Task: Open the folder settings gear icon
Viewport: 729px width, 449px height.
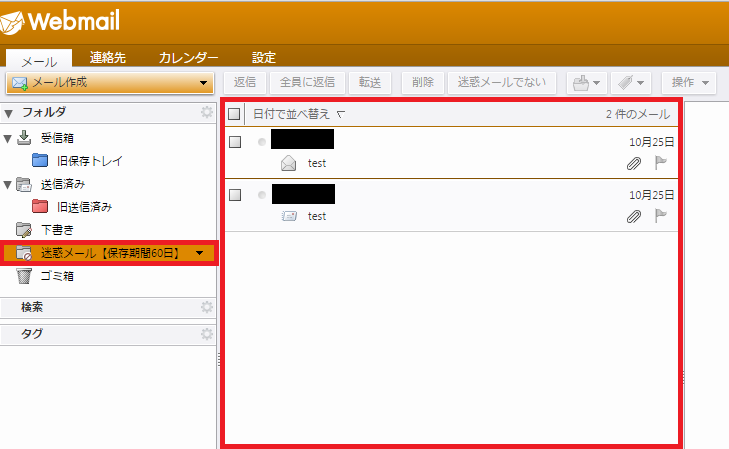Action: (207, 112)
